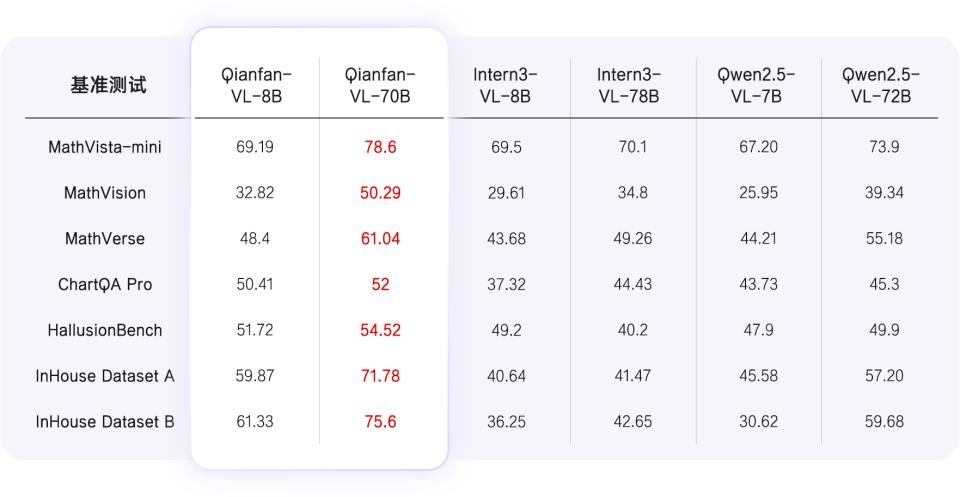Click the 59.68 score in the last column

(x=884, y=422)
